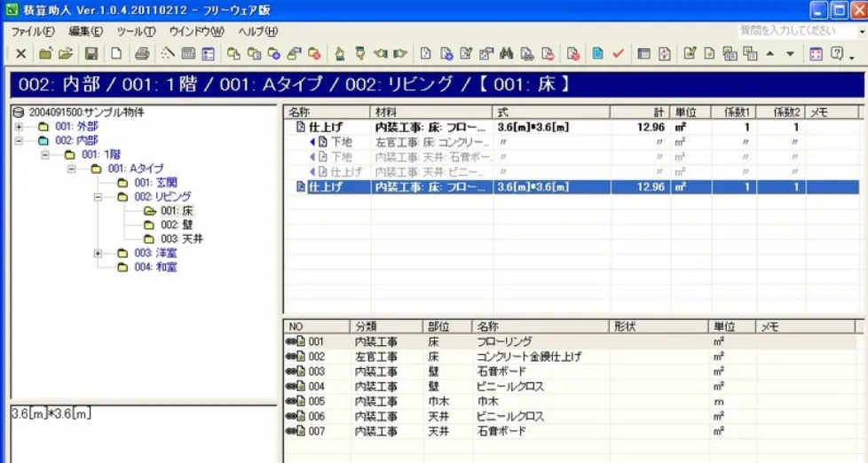Viewport: 868px width, 463px height.
Task: Click the red checkmark toolbar icon
Action: (x=619, y=54)
